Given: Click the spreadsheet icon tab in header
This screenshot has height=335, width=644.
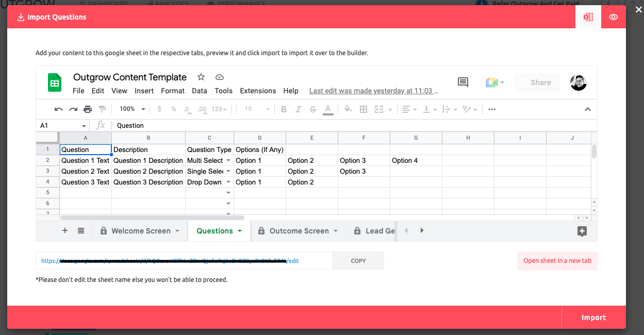Looking at the screenshot, I should pos(588,17).
